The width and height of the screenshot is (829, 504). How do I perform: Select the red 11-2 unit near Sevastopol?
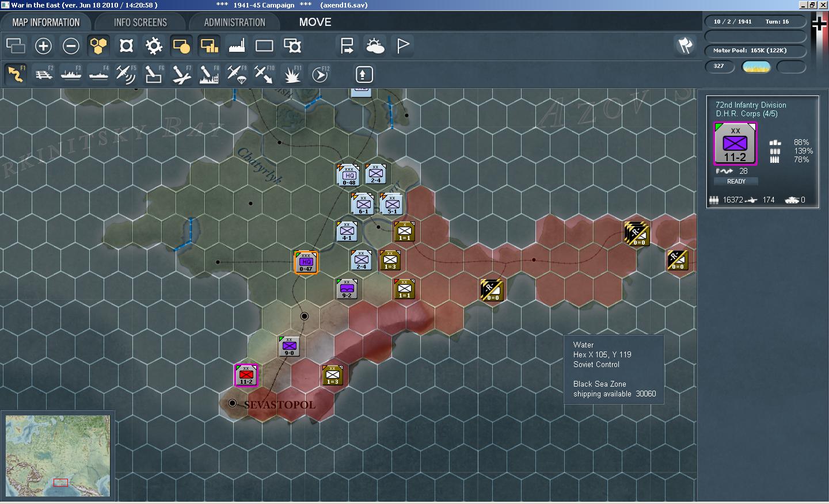coord(246,375)
